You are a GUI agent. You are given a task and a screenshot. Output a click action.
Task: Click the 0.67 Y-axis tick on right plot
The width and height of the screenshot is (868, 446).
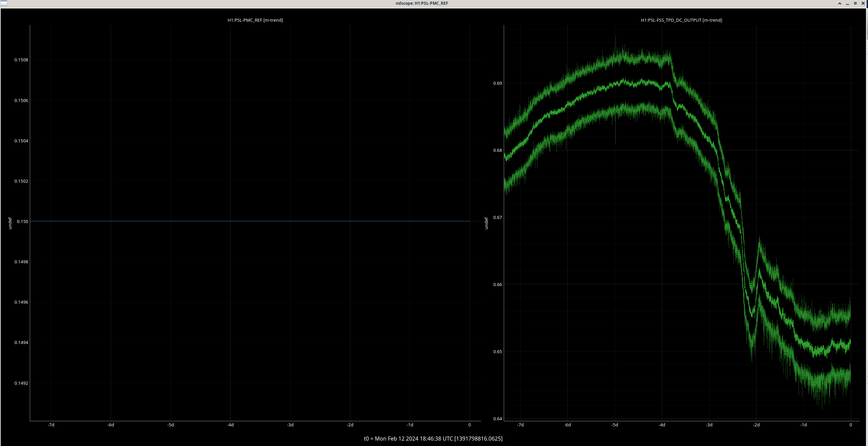[497, 217]
